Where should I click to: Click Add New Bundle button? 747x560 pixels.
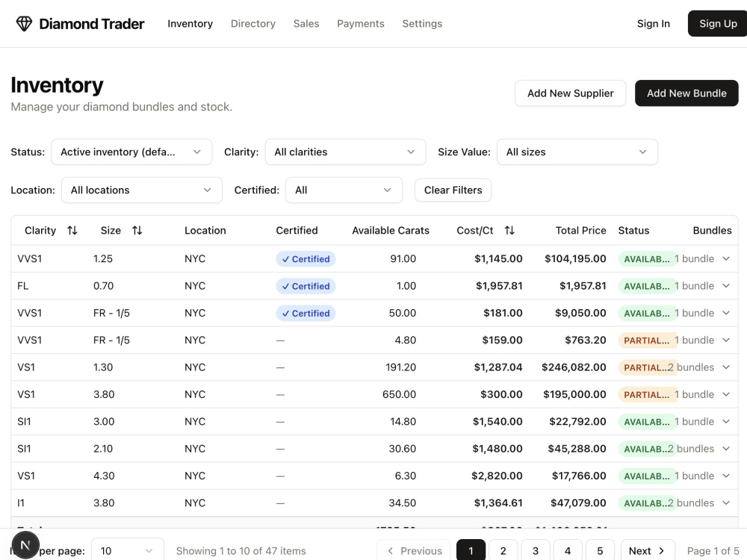tap(686, 93)
